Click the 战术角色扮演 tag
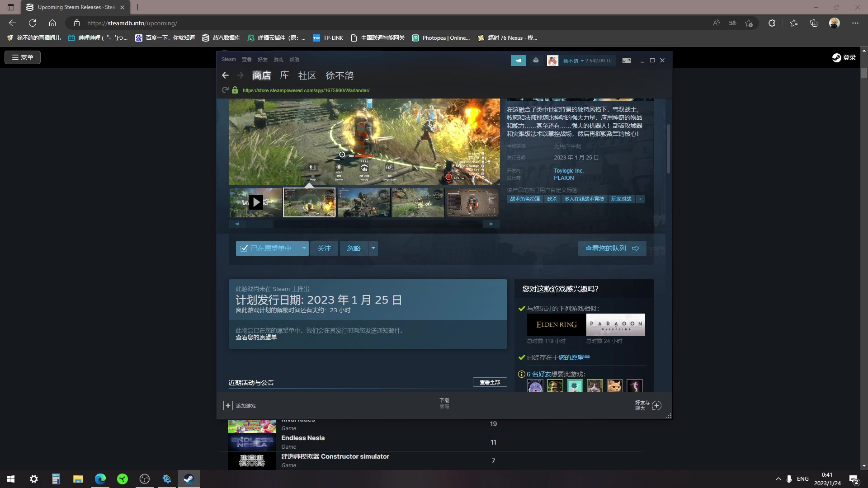Image resolution: width=868 pixels, height=488 pixels. pos(525,199)
